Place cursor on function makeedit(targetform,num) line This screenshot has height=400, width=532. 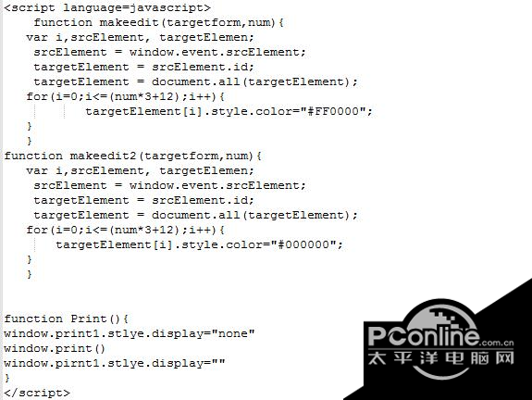(x=158, y=23)
